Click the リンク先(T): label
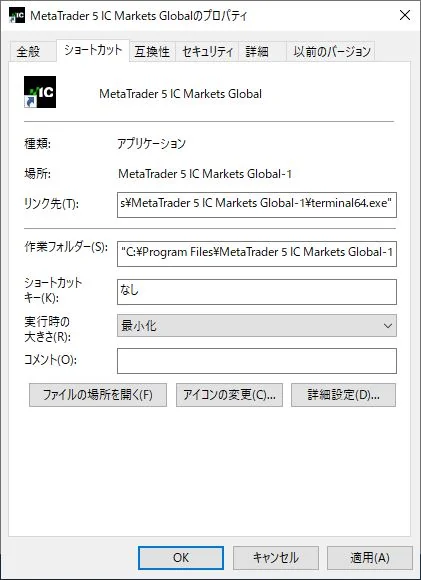This screenshot has height=580, width=421. tap(51, 203)
